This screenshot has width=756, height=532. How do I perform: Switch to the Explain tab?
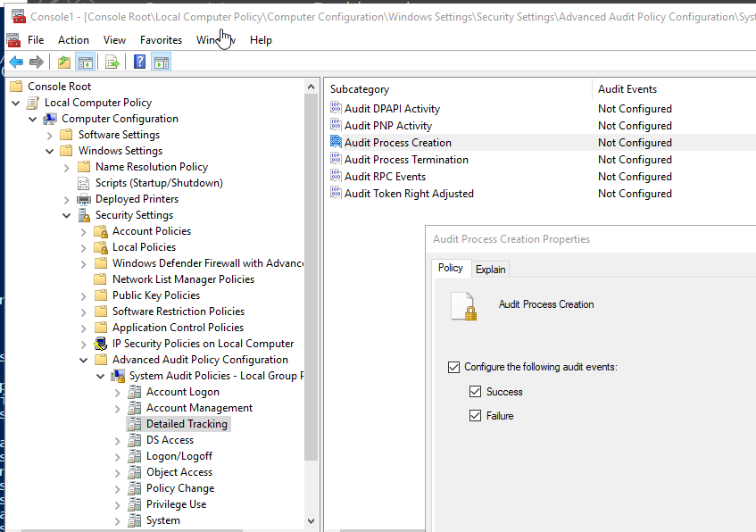490,270
